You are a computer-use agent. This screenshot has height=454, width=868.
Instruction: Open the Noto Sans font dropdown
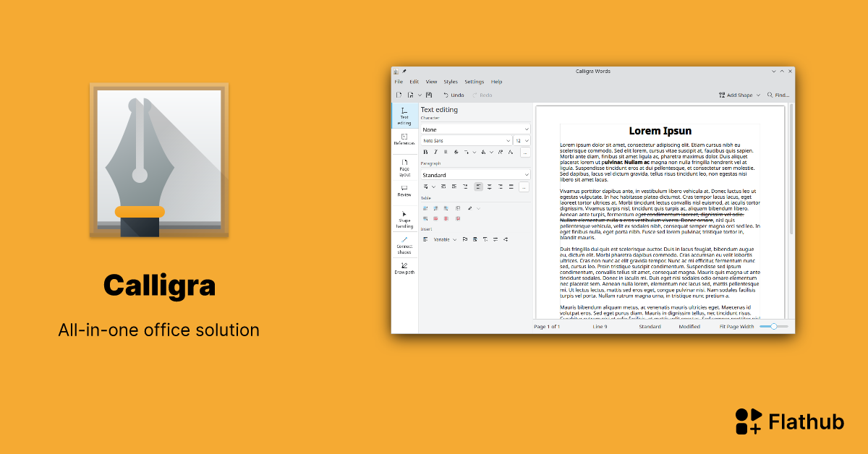pos(467,140)
